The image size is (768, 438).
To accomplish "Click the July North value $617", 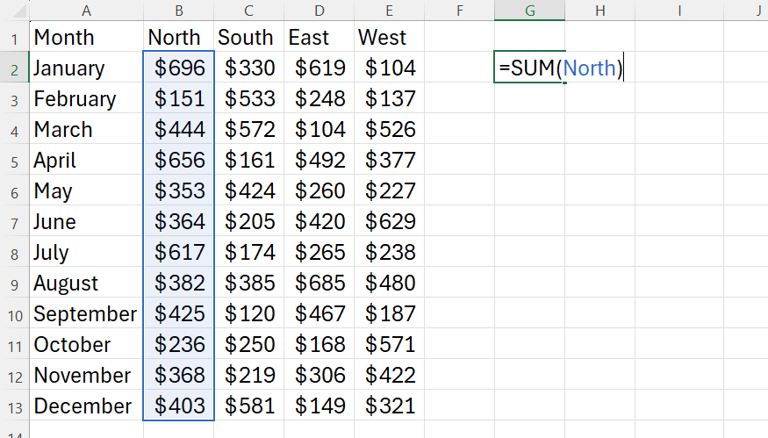I will tap(179, 252).
